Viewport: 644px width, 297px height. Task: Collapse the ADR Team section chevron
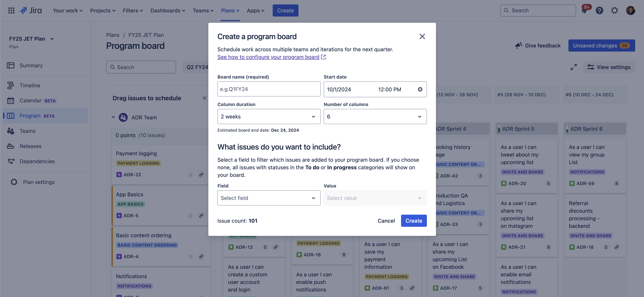click(113, 117)
